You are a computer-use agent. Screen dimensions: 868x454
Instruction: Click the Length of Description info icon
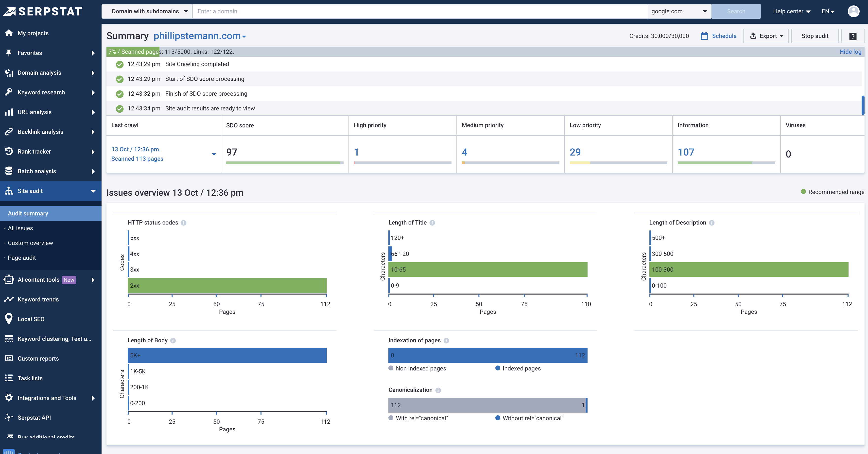(x=712, y=223)
